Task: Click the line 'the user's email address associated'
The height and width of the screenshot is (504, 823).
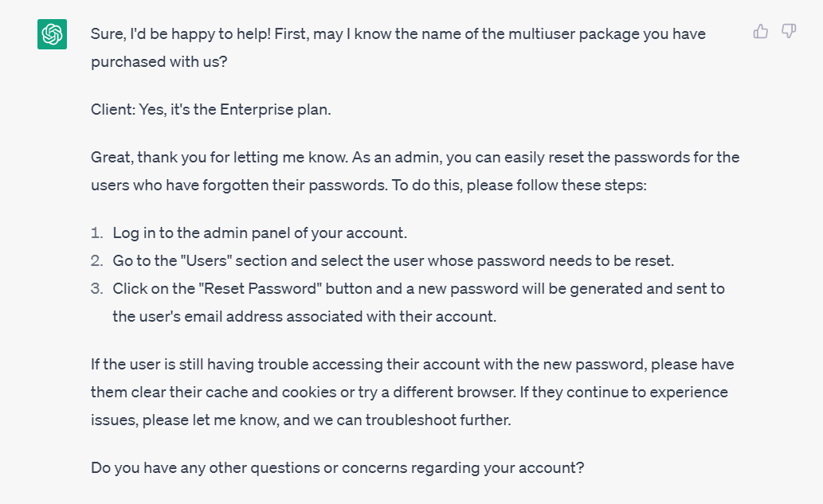Action: (304, 317)
